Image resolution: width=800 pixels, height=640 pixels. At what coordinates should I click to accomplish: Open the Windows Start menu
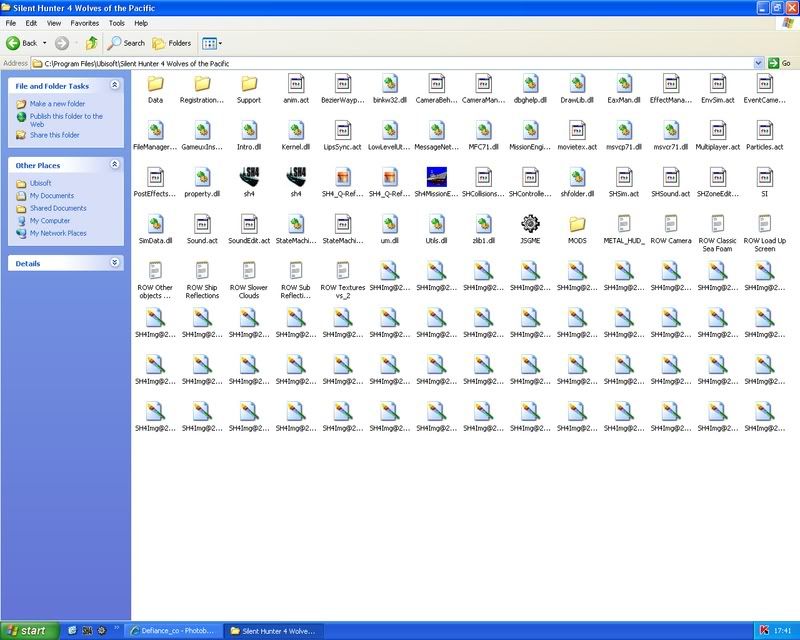30,631
